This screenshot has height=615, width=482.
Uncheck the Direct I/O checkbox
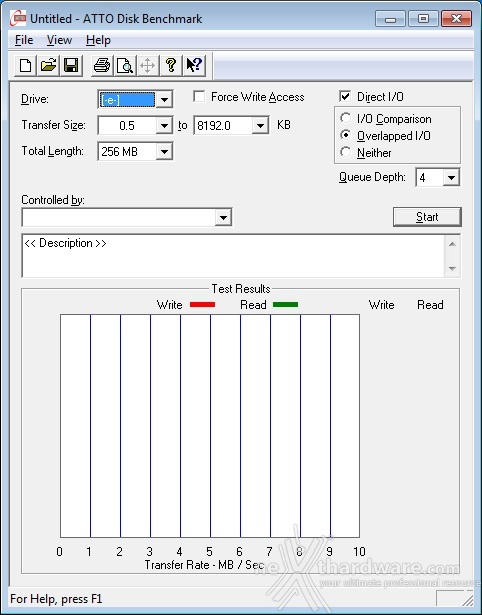pos(345,96)
